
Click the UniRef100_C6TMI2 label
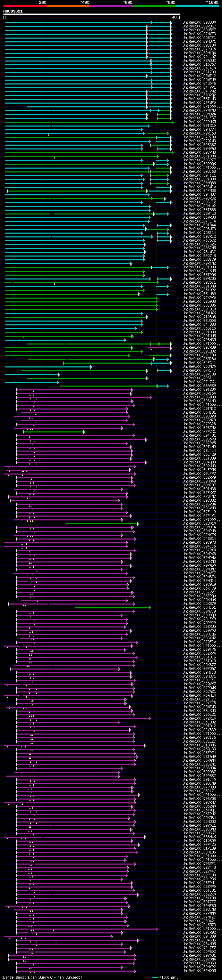pyautogui.click(x=199, y=408)
